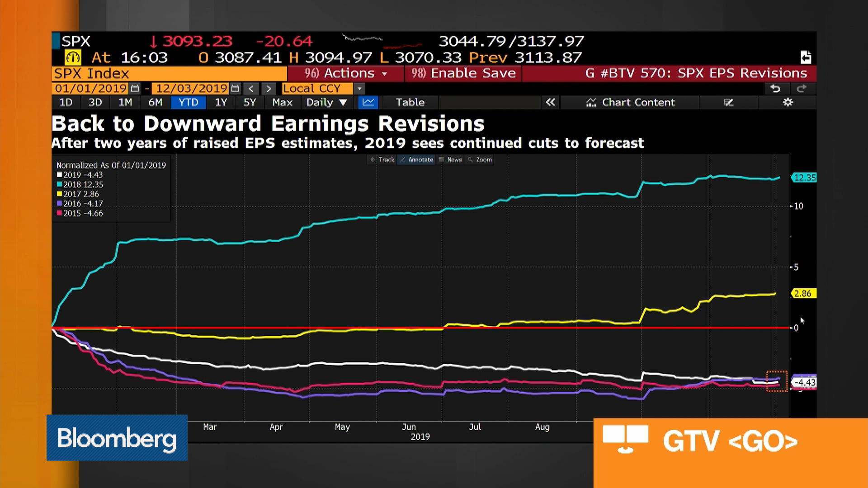Go to next date range arrow

(269, 89)
